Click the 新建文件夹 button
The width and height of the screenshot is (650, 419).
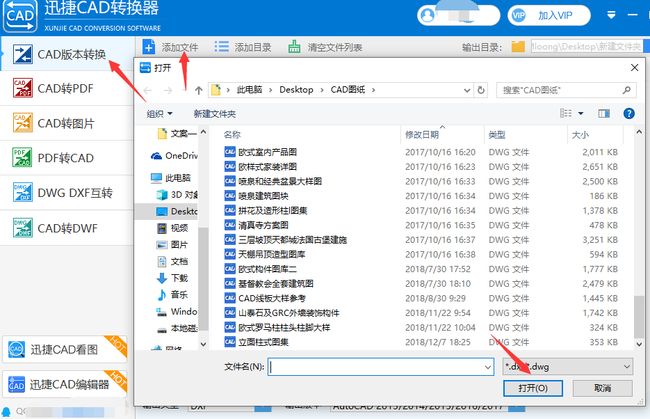point(214,114)
